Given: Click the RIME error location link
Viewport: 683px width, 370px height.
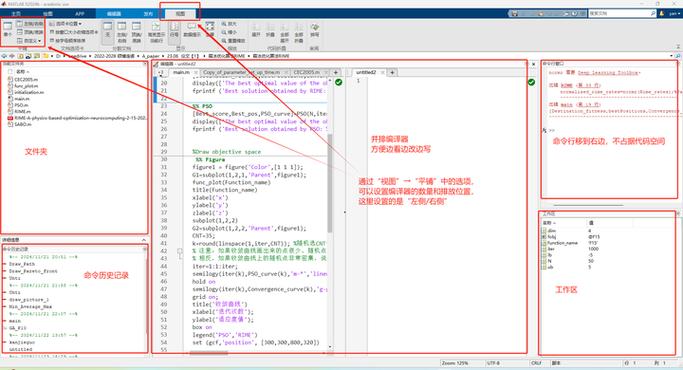Looking at the screenshot, I should [580, 85].
